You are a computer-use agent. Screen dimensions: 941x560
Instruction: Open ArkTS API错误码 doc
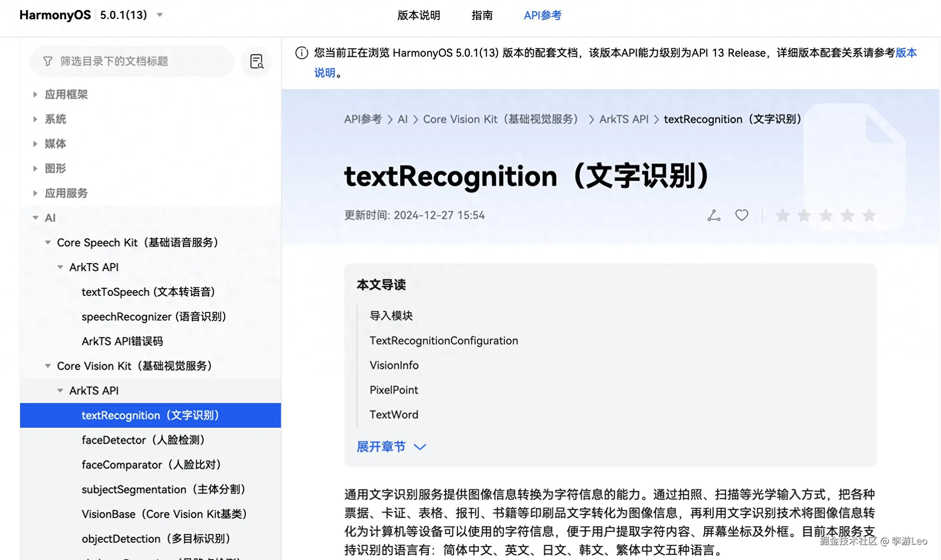click(x=122, y=341)
